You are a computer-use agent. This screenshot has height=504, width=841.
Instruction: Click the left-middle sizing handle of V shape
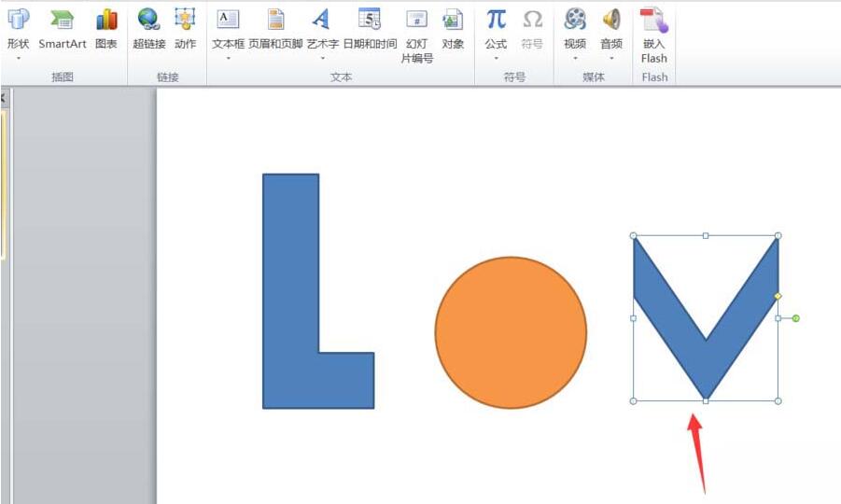tap(633, 318)
